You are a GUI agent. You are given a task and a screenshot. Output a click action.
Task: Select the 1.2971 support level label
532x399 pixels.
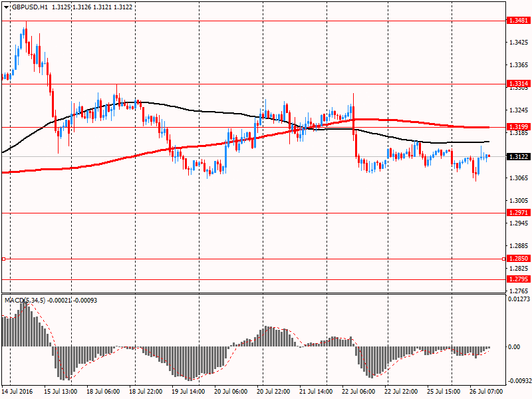(519, 213)
